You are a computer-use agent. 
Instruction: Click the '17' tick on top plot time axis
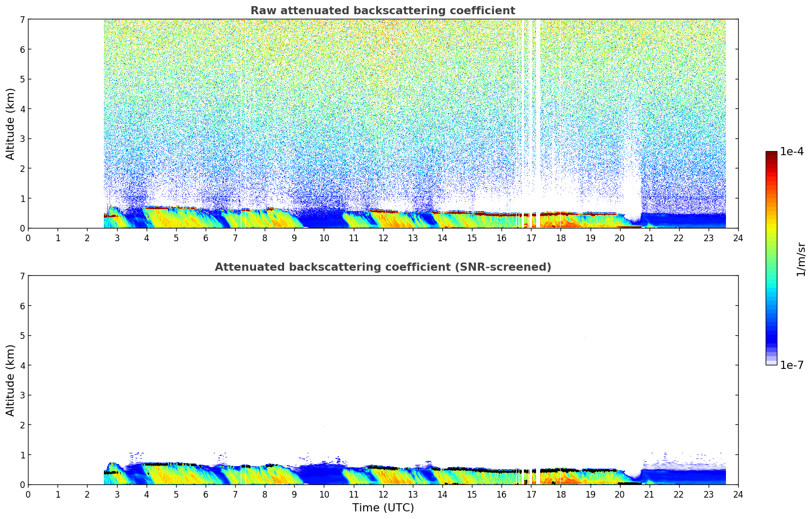(x=531, y=238)
